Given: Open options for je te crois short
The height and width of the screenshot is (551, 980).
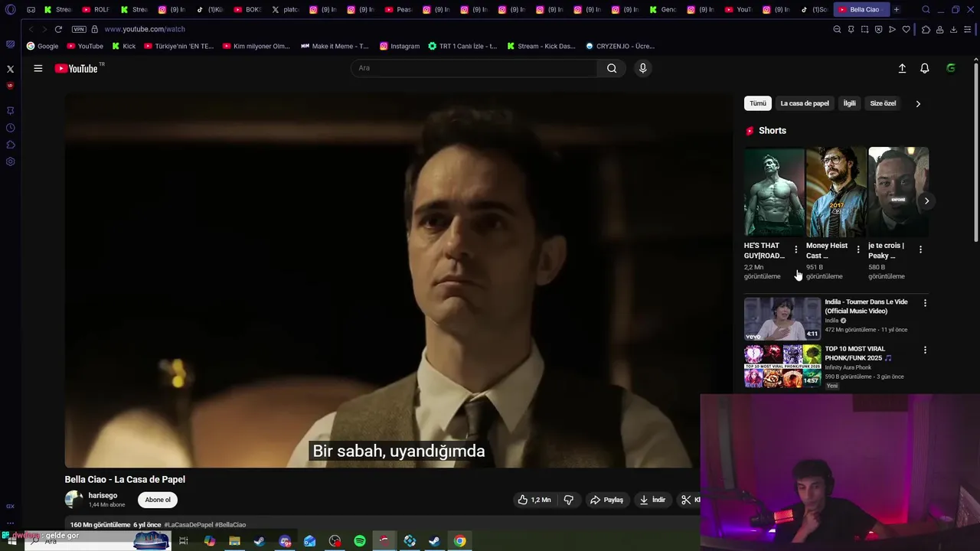Looking at the screenshot, I should [x=920, y=249].
